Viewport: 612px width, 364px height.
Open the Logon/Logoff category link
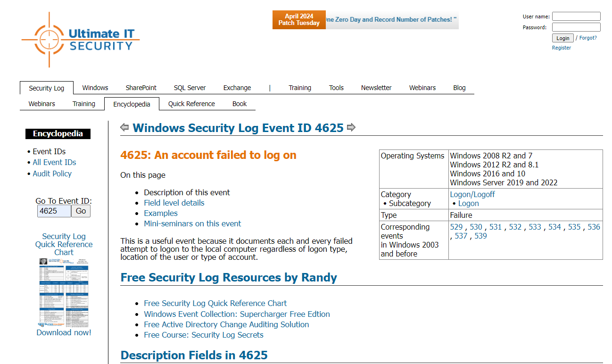tap(472, 194)
